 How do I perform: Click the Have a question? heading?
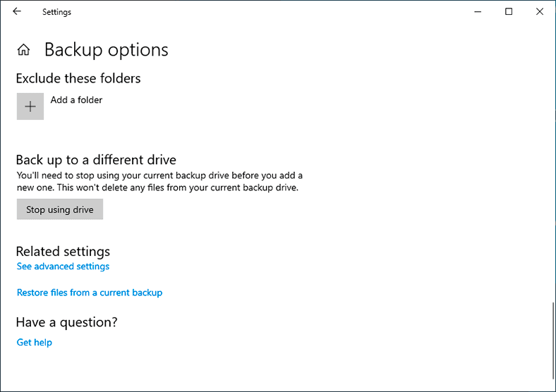(x=66, y=322)
